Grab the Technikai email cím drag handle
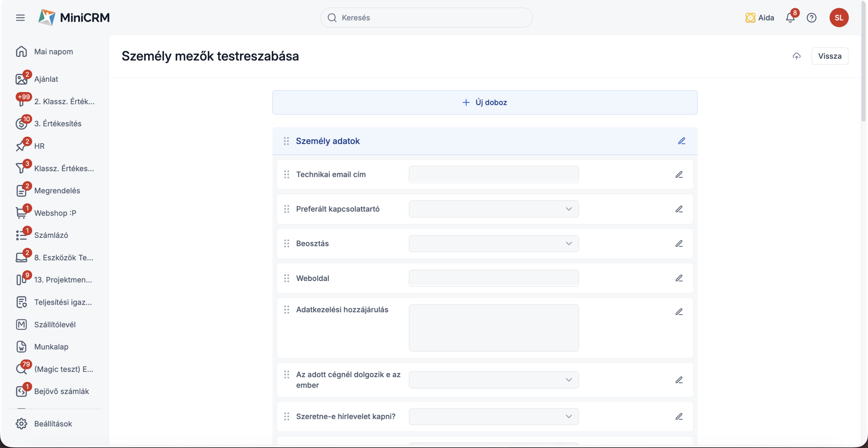This screenshot has height=448, width=868. pos(287,175)
